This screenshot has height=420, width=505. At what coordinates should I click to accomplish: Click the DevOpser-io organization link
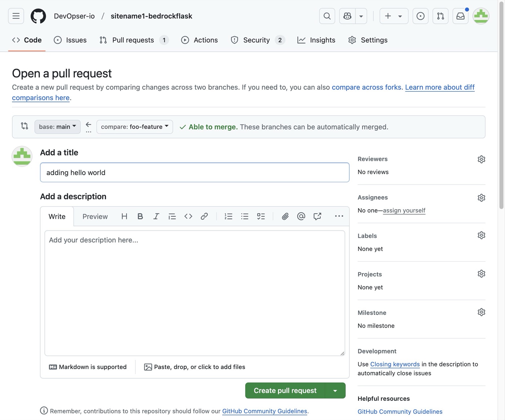74,16
